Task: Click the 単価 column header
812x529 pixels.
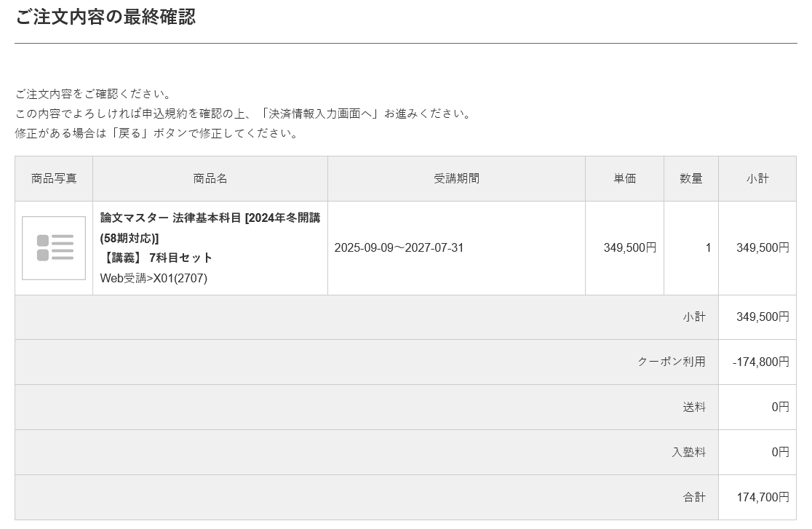Action: pos(624,178)
